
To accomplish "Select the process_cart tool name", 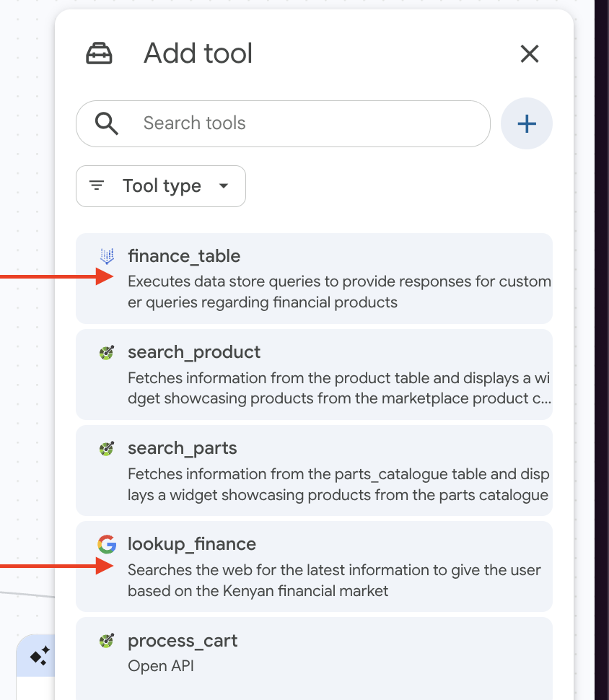I will [x=183, y=641].
